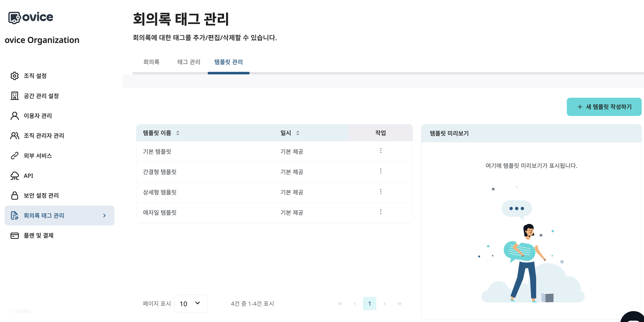Select the API section icon
The width and height of the screenshot is (644, 322).
pyautogui.click(x=14, y=176)
